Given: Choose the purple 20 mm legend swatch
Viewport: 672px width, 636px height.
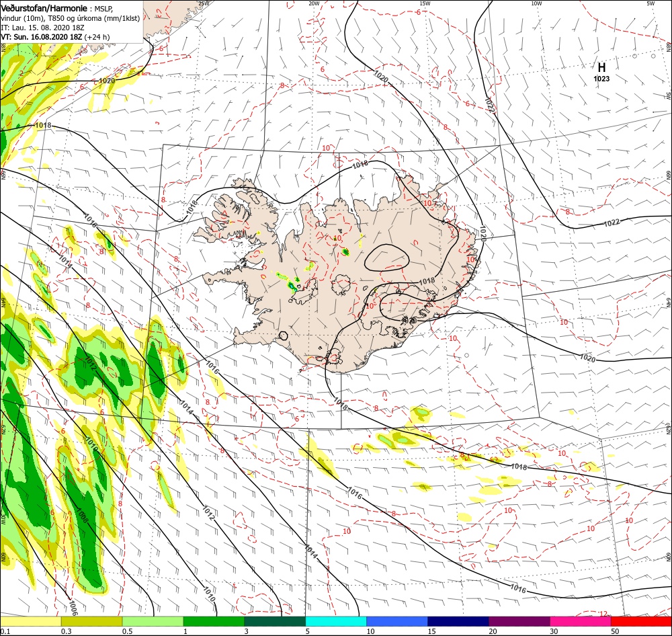Looking at the screenshot, I should tap(519, 621).
